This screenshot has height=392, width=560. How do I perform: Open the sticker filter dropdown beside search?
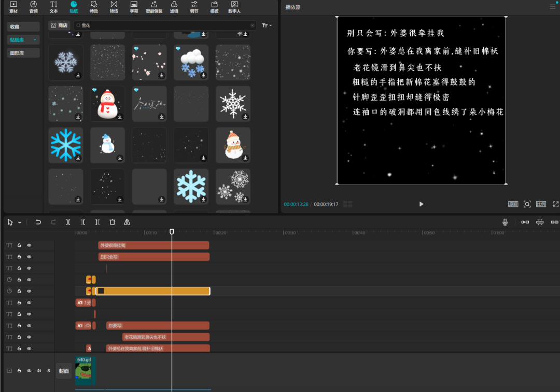pyautogui.click(x=267, y=25)
